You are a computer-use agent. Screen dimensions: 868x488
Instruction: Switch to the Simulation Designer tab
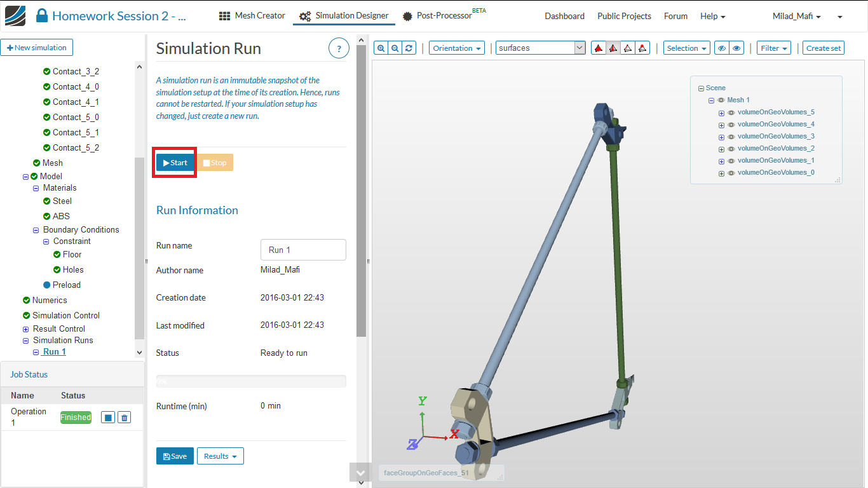click(344, 16)
